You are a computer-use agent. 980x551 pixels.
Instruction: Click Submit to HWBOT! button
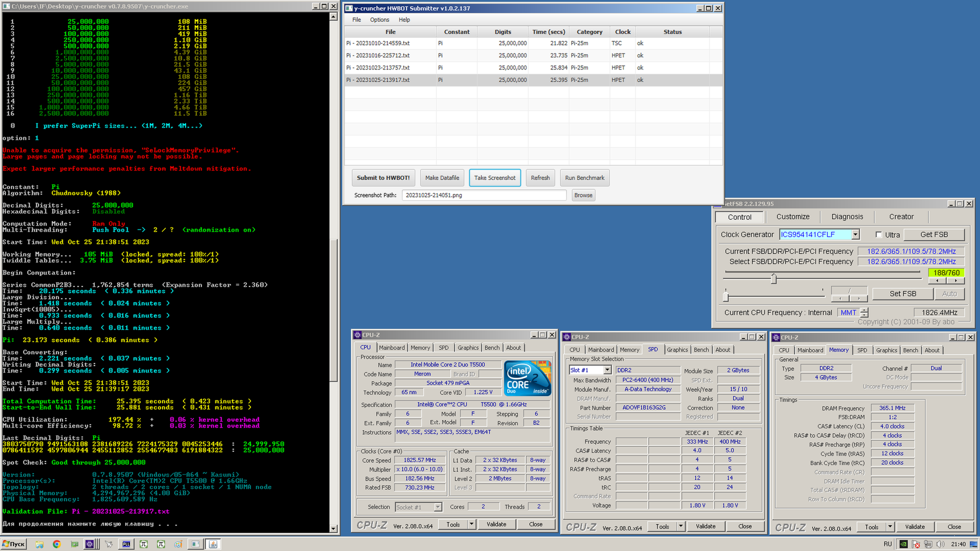point(383,178)
